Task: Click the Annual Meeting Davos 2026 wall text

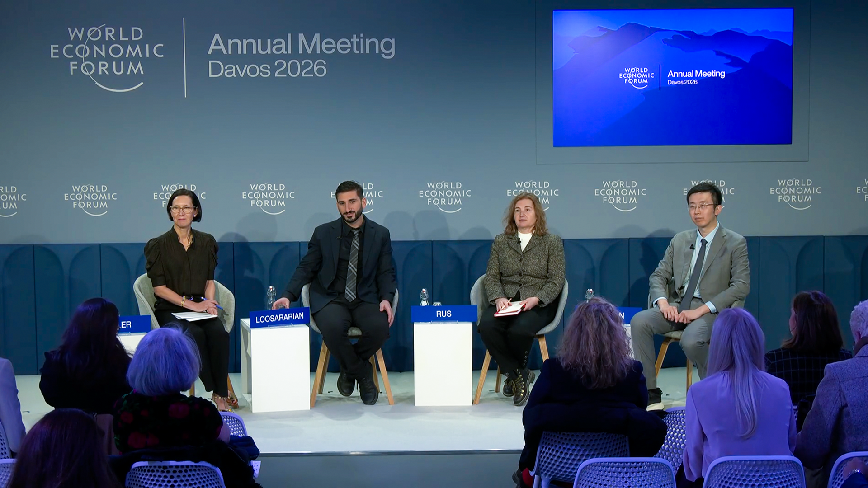Action: tap(301, 56)
